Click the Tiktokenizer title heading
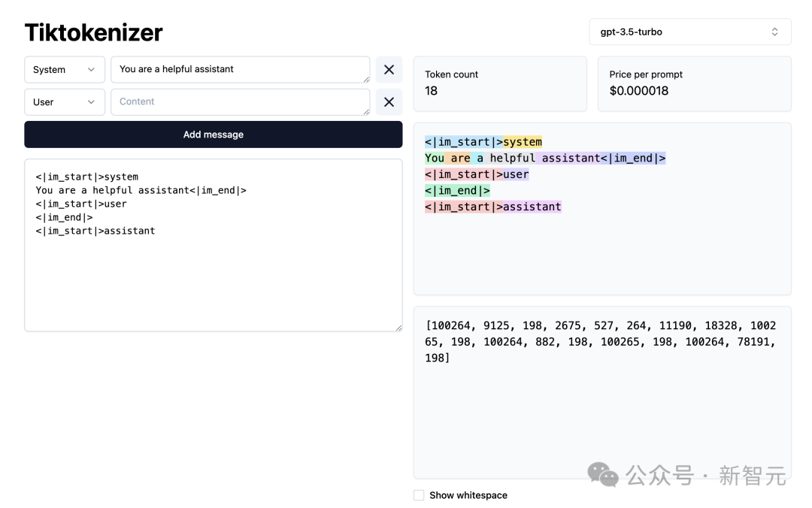812x508 pixels. 93,32
